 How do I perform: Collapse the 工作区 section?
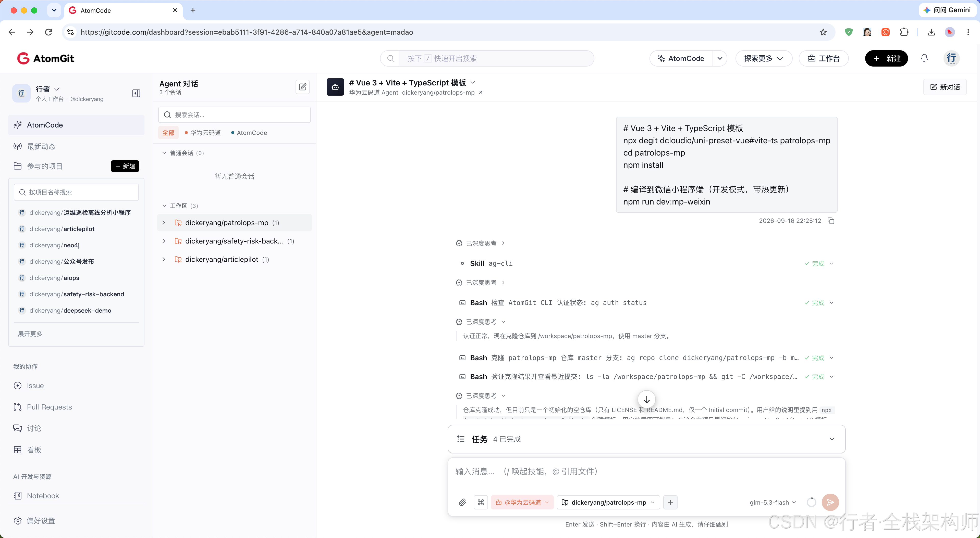(x=164, y=206)
